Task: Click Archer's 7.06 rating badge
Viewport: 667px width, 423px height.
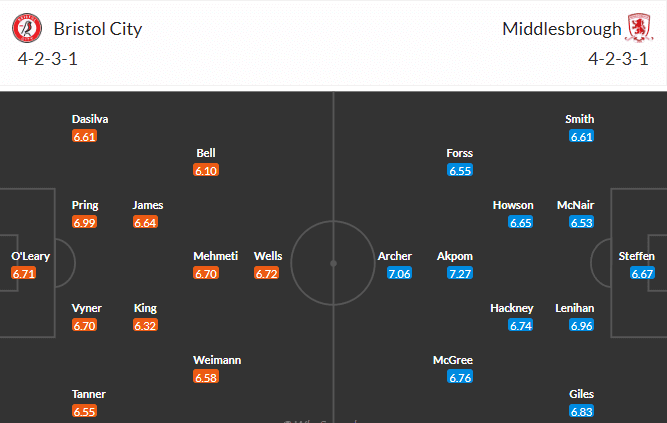Action: [400, 274]
